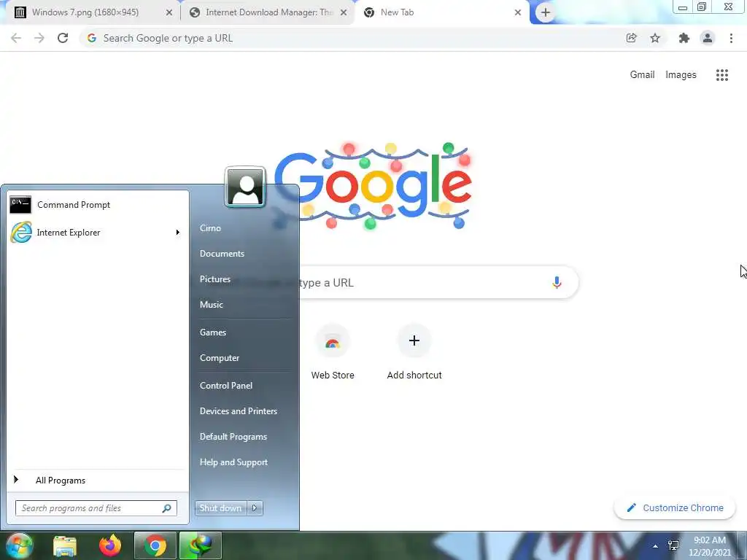Open Games from Start menu
The width and height of the screenshot is (747, 560).
pos(212,332)
